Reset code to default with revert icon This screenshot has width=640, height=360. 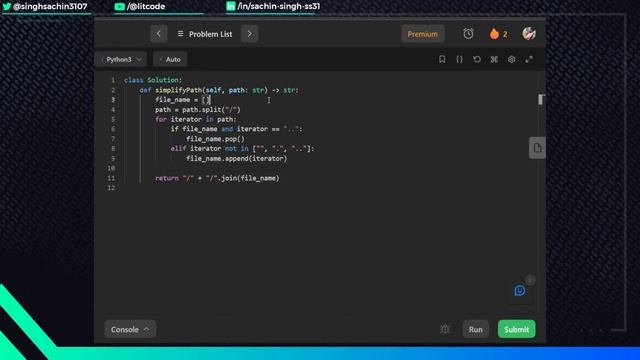tap(476, 60)
